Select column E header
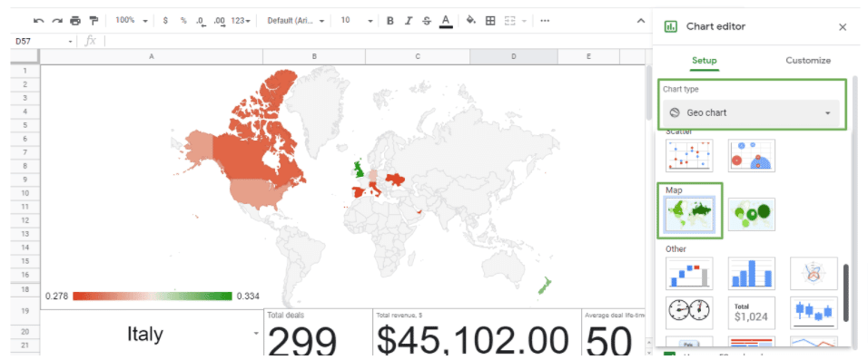 (588, 56)
